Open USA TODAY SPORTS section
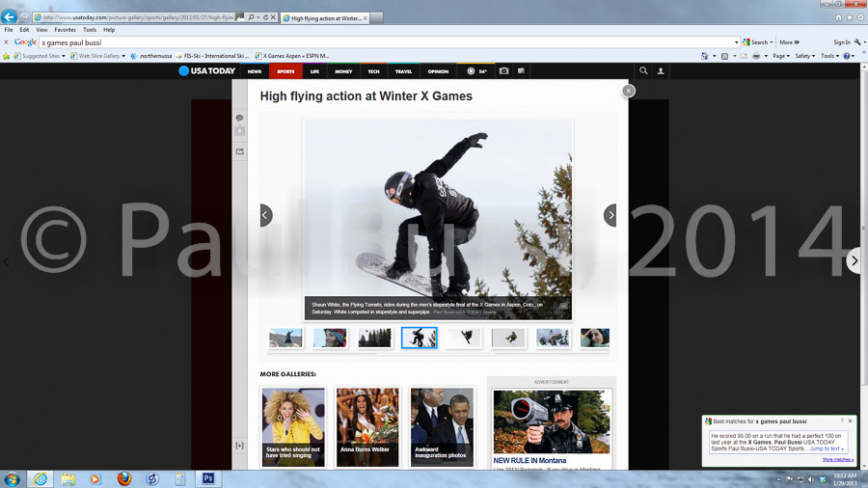868x488 pixels. pos(285,71)
